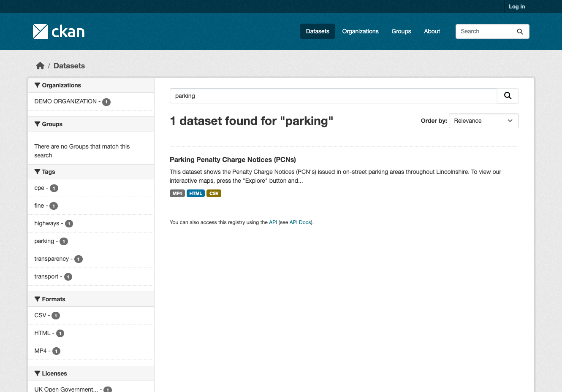Filter by MP4 format in sidebar
This screenshot has width=562, height=392.
(x=91, y=351)
